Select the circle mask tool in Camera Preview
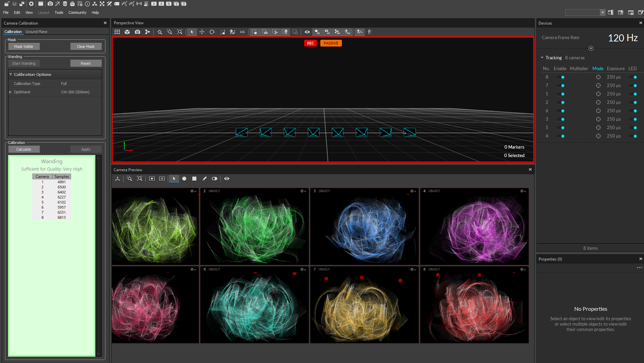 pyautogui.click(x=184, y=179)
